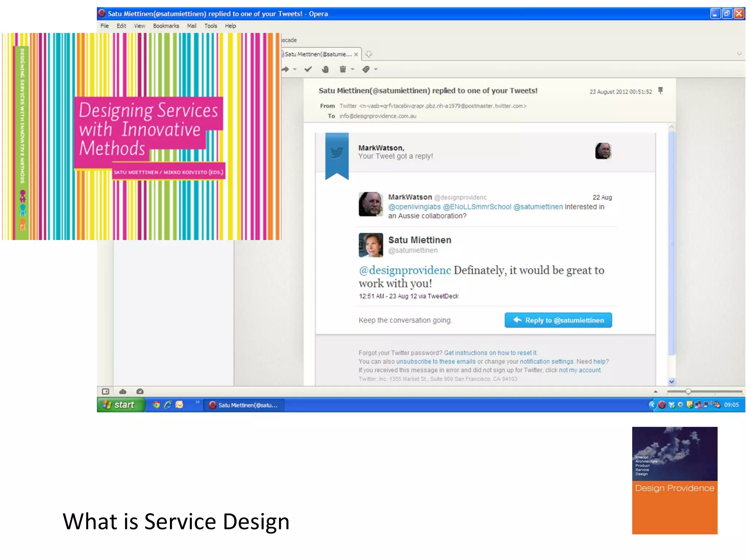
Task: Click the small up arrow beside zoom slider
Action: (x=655, y=392)
